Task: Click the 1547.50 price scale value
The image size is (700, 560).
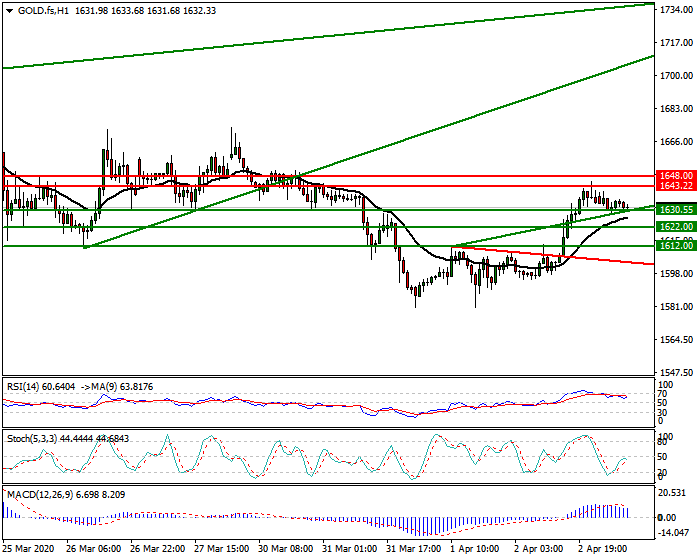Action: (x=676, y=372)
